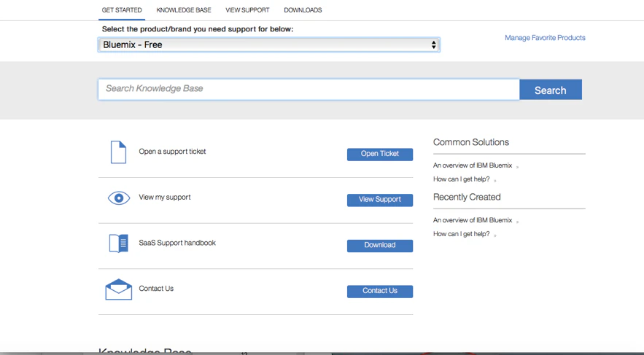Open 'An overview of IBM Bluemix' under Recently Created
The width and height of the screenshot is (644, 355).
pyautogui.click(x=473, y=220)
